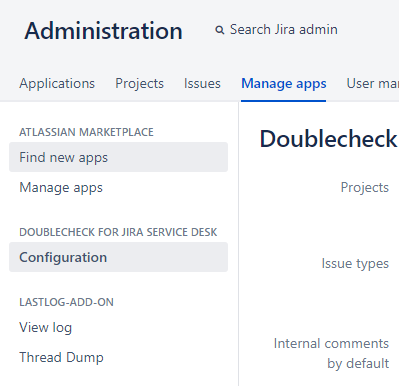
Task: Go to the Issues tab
Action: coord(202,83)
